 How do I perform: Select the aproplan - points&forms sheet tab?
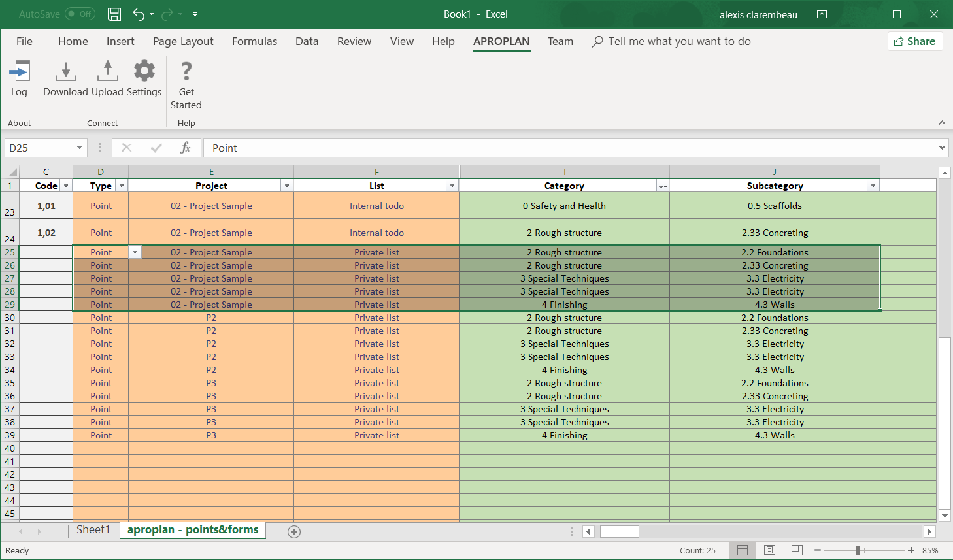pyautogui.click(x=193, y=530)
